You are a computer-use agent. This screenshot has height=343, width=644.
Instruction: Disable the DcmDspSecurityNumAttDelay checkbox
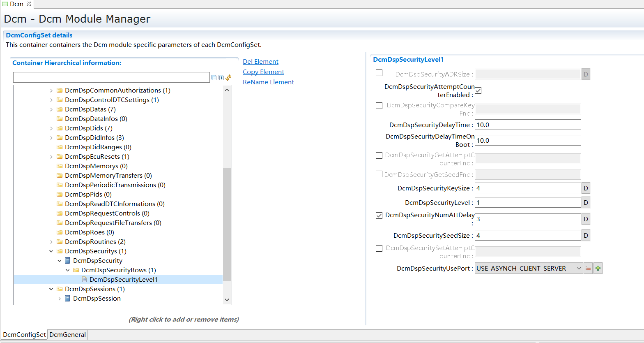coord(379,215)
